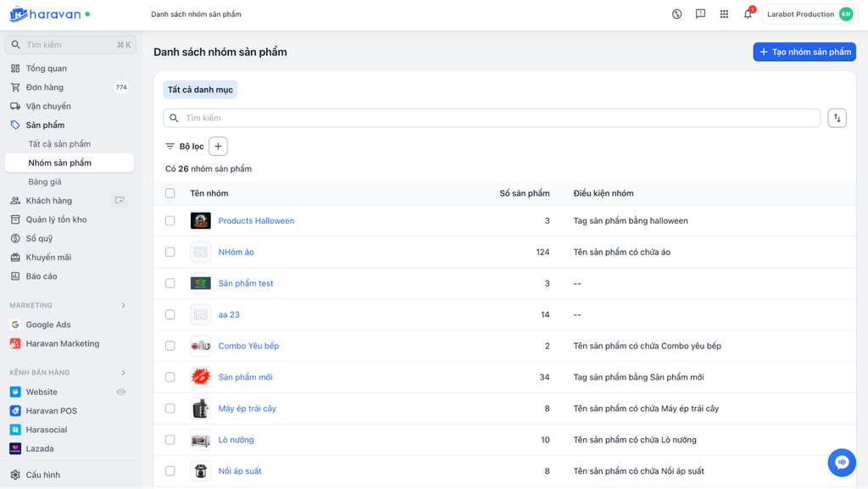Open the Combo Yêu bếp group link
This screenshot has width=868, height=489.
[248, 346]
